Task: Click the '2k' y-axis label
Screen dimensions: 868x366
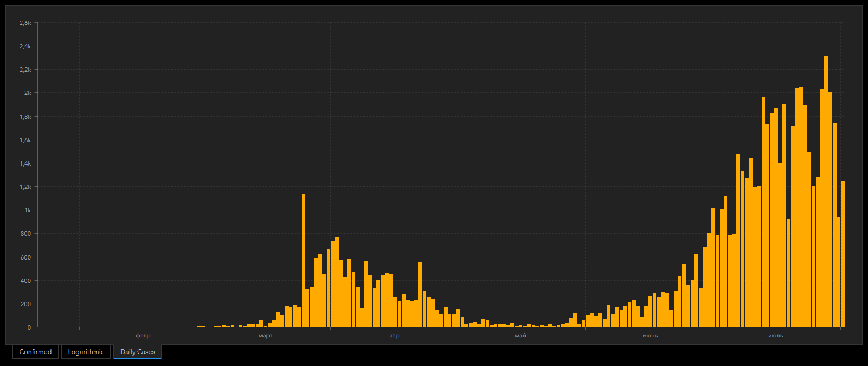Action: [28, 93]
